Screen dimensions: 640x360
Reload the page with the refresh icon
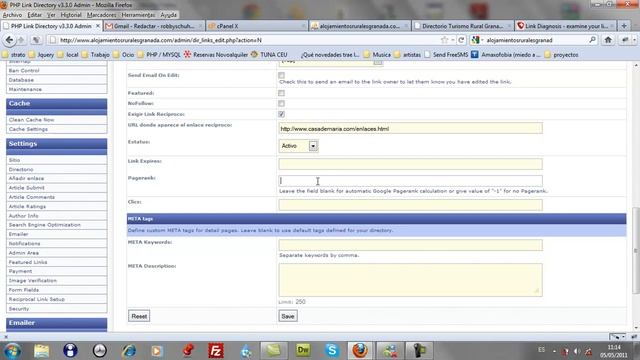[461, 40]
